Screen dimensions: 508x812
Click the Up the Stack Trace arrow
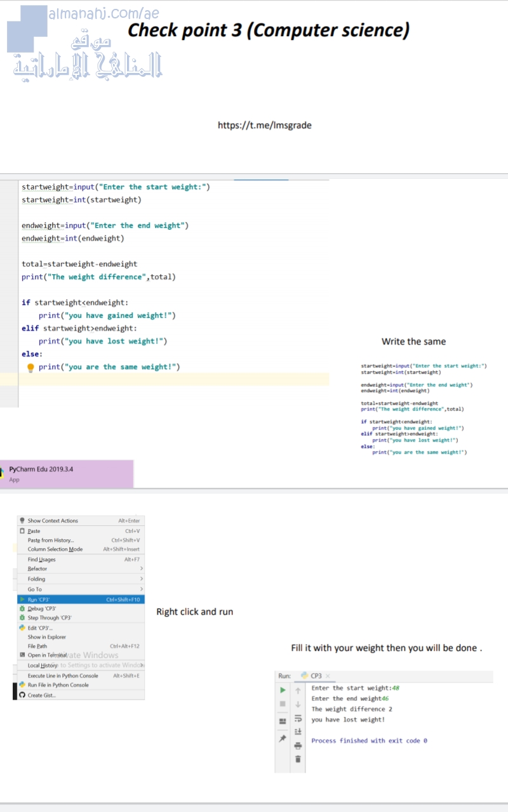[x=297, y=690]
